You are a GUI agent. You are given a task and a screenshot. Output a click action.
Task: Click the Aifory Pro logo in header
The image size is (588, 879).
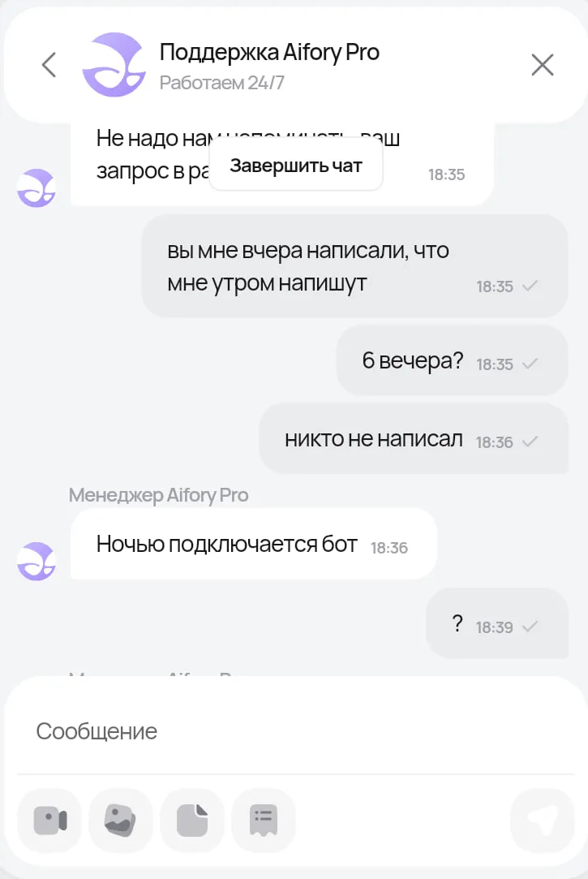(114, 64)
